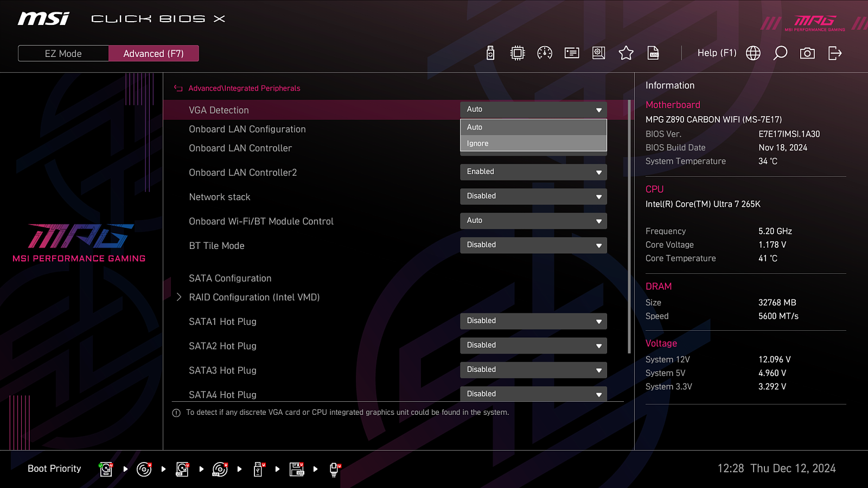Click CPU frequency 5.20 GHz value
The width and height of the screenshot is (868, 488).
click(775, 231)
